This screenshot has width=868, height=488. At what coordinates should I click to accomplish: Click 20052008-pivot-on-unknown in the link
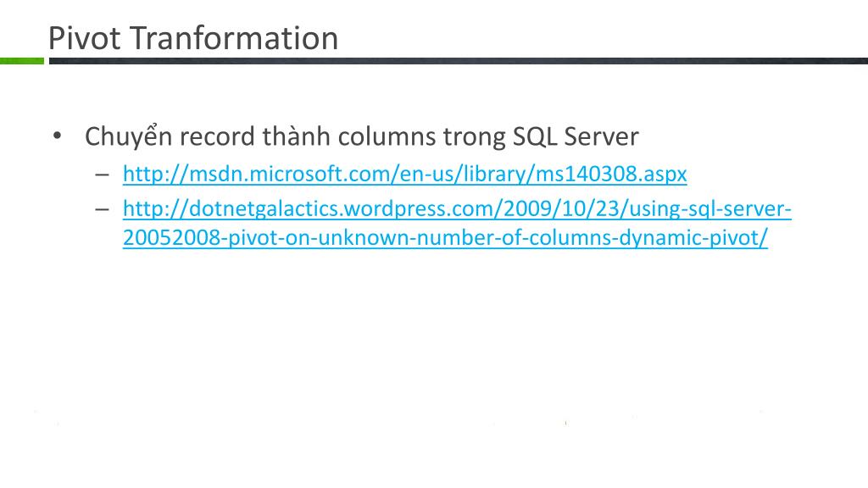[267, 238]
